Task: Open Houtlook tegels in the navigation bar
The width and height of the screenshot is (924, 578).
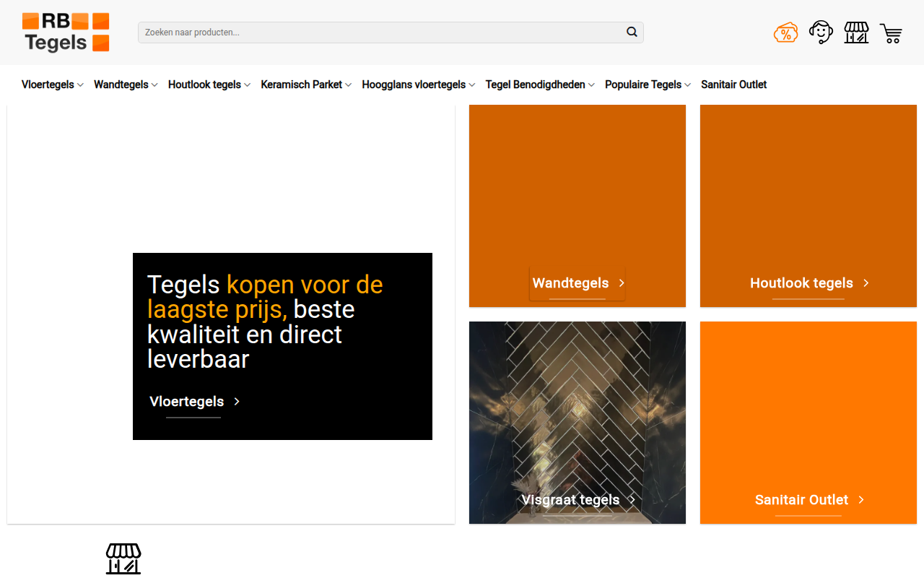Action: click(x=204, y=85)
